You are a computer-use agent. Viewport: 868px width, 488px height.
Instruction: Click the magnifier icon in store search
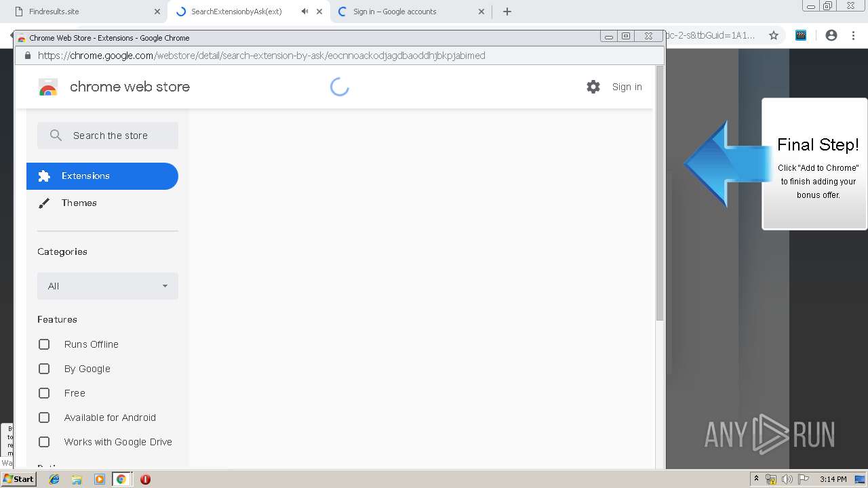pos(56,136)
